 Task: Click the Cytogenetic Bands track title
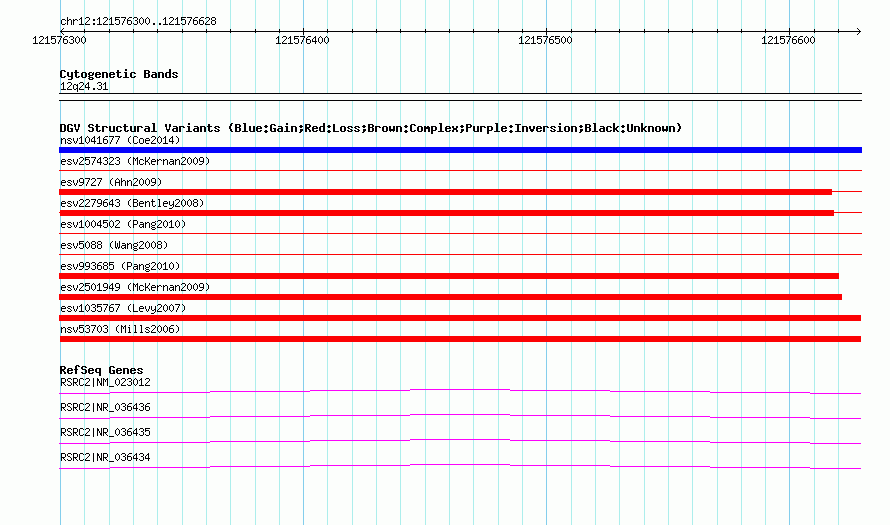click(119, 74)
